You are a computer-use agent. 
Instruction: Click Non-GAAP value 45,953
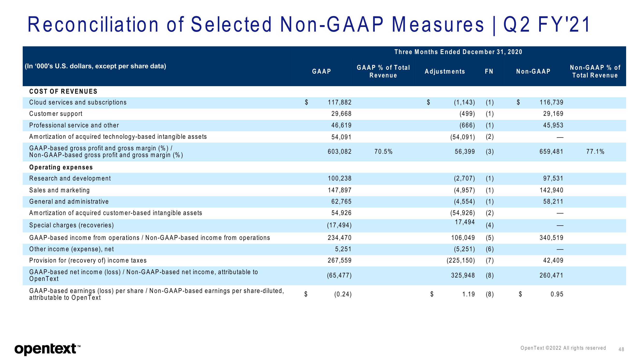(553, 125)
